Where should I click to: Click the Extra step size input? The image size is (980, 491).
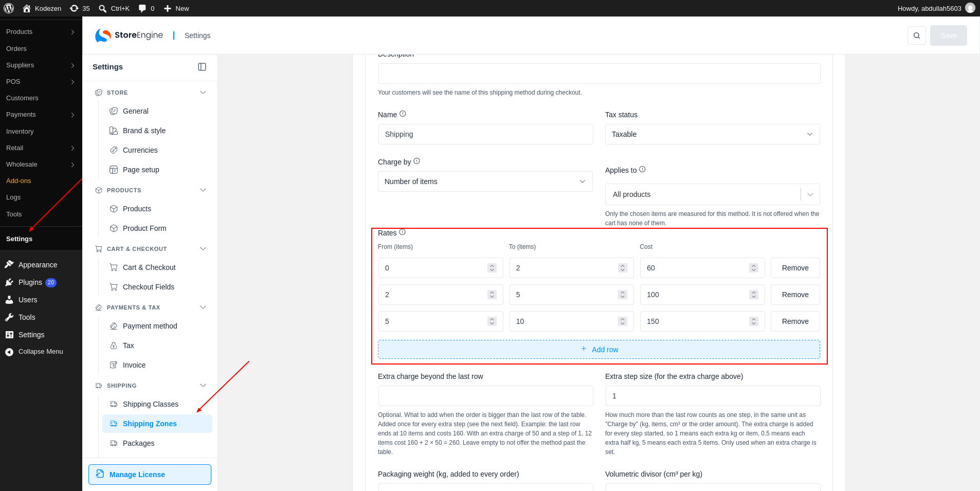[x=713, y=396]
